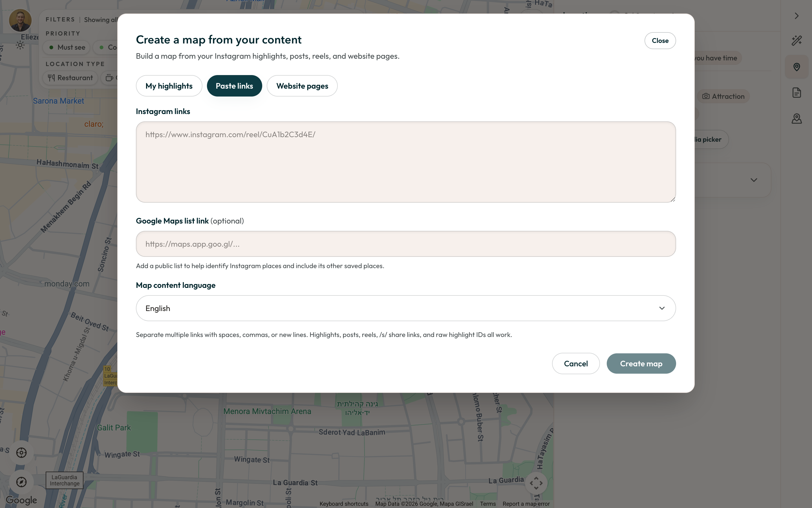
Task: Toggle the sun brightness icon
Action: tap(20, 45)
